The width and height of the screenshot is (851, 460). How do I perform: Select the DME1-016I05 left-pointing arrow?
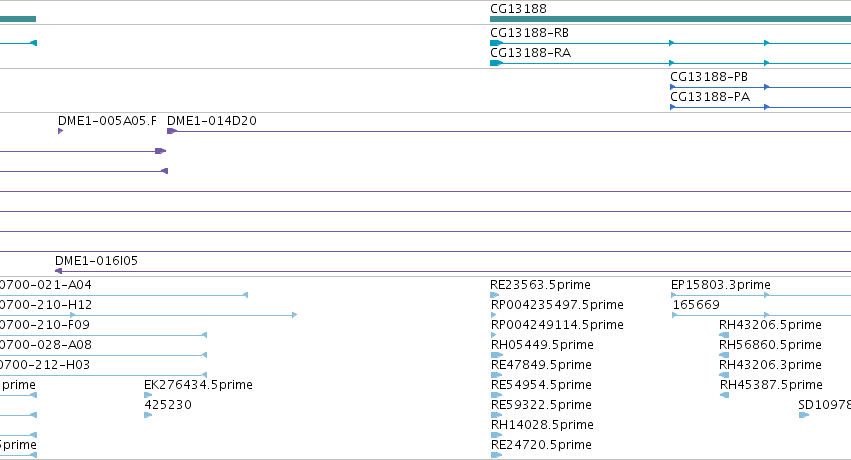[59, 271]
